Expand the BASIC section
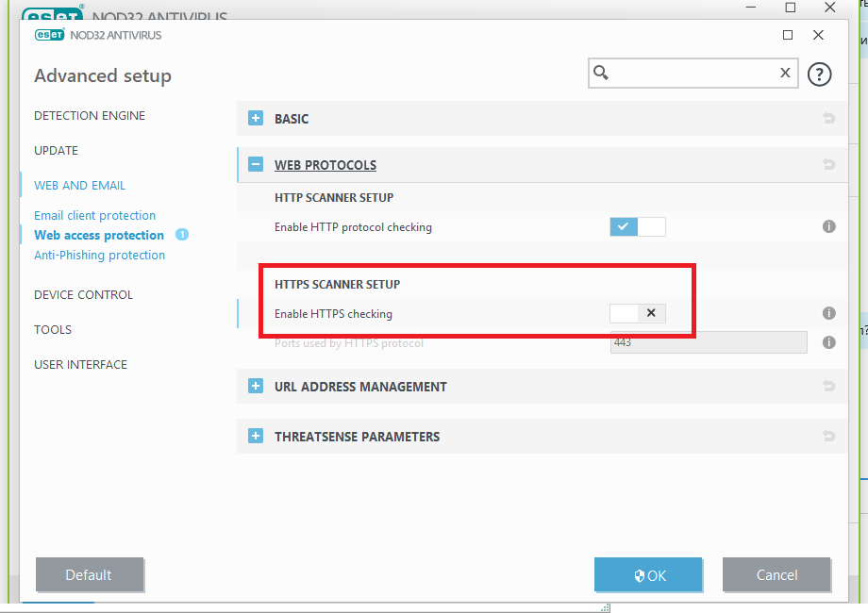 click(x=255, y=119)
